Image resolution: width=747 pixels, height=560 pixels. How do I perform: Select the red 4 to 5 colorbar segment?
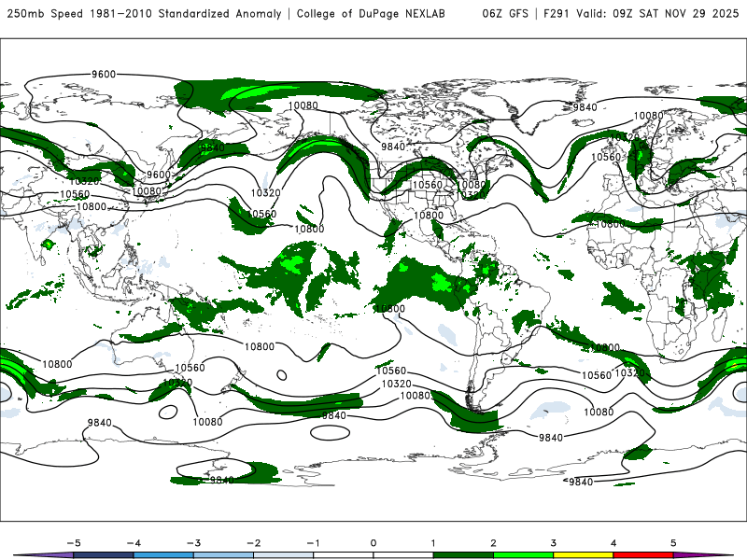(x=643, y=555)
